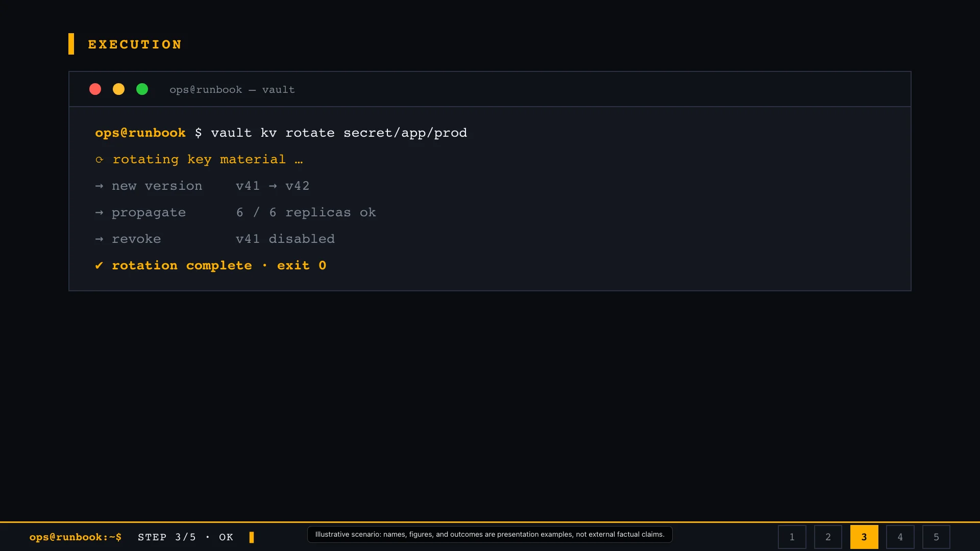Click the illustrative scenario disclaimer note

point(490,535)
